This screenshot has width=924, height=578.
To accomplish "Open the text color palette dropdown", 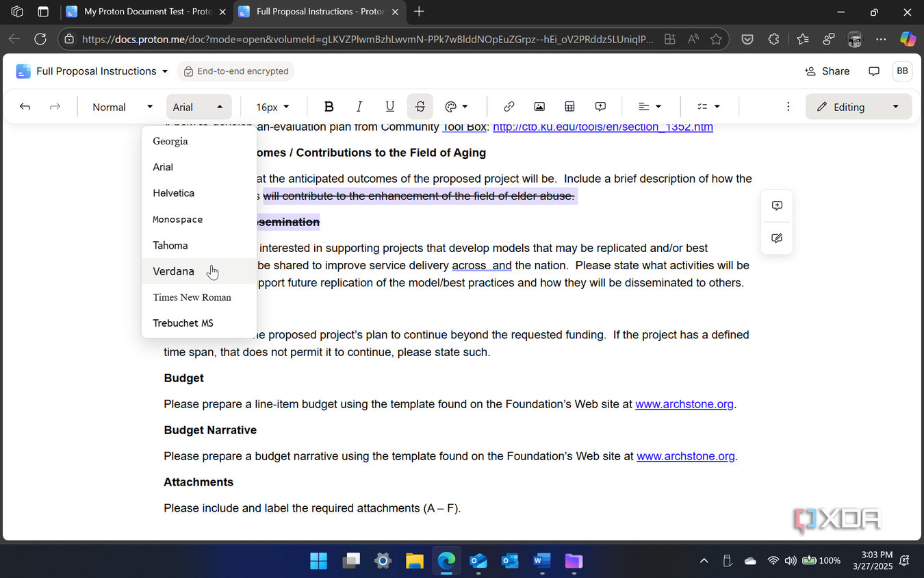I will coord(457,107).
